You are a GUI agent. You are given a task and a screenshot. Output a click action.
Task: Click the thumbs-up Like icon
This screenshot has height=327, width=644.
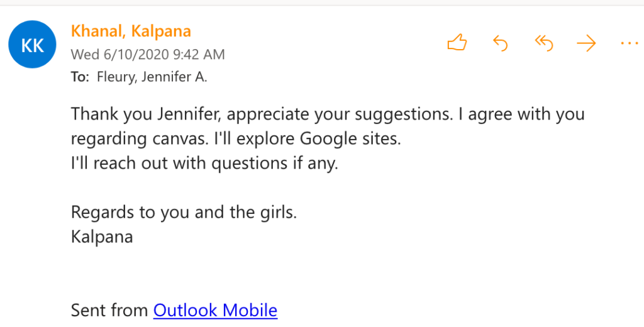click(x=457, y=43)
